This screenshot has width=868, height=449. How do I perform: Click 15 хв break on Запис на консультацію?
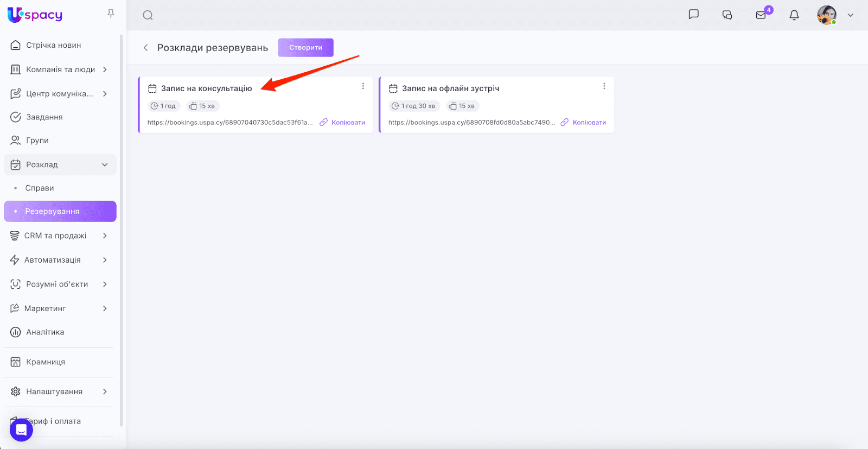click(x=202, y=106)
